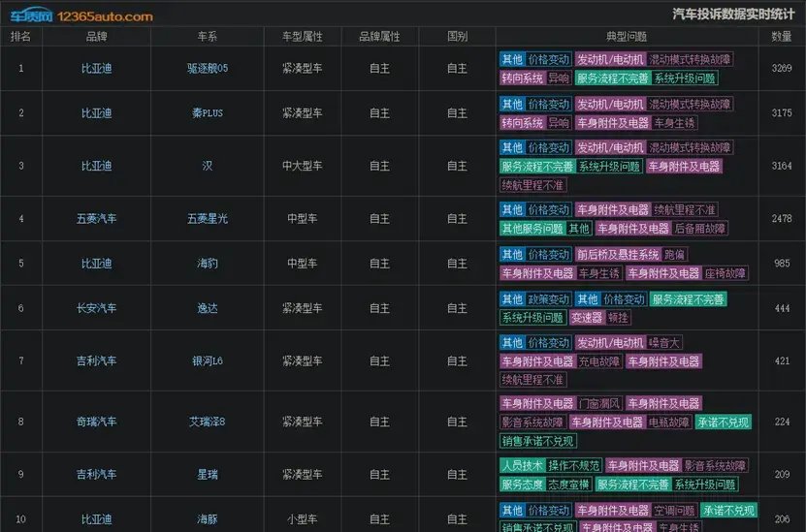Click the complaint count 444

(782, 308)
